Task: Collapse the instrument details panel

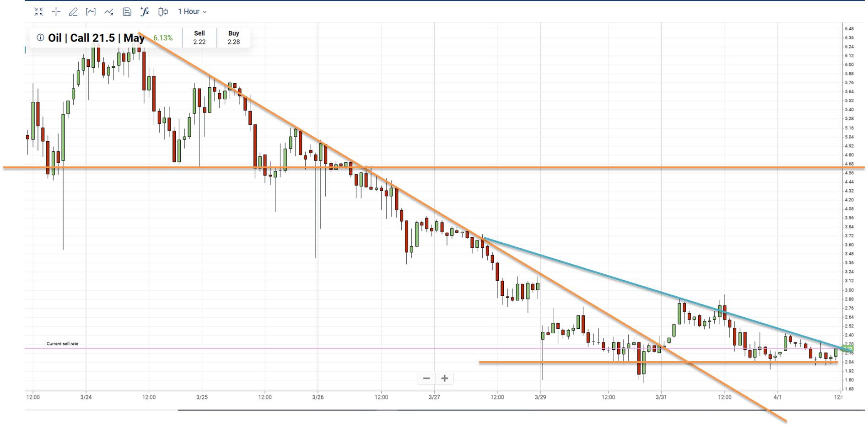Action: point(39,12)
